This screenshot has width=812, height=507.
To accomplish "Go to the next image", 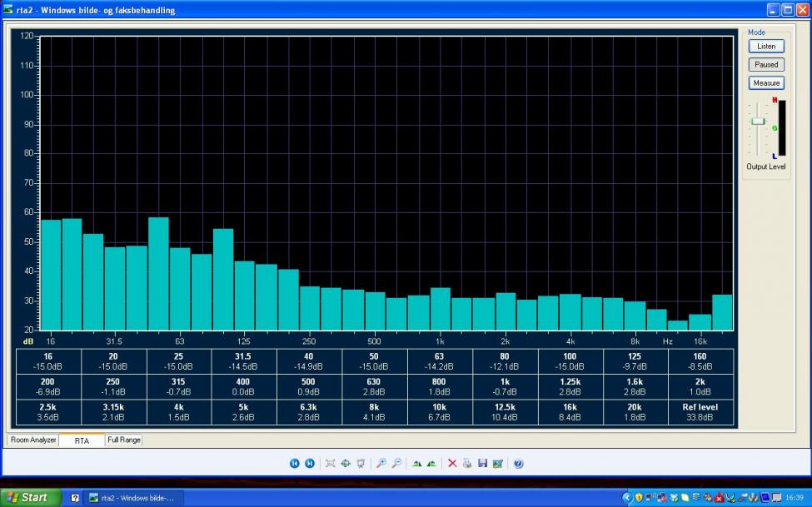I will tap(309, 464).
